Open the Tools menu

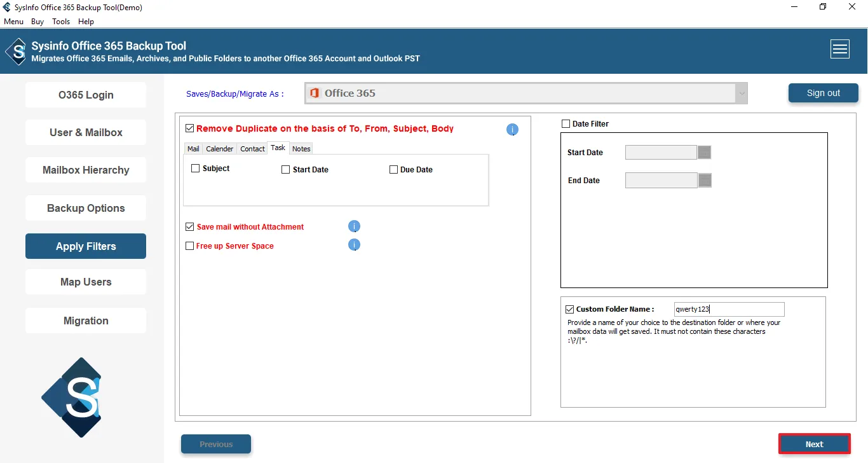[61, 22]
